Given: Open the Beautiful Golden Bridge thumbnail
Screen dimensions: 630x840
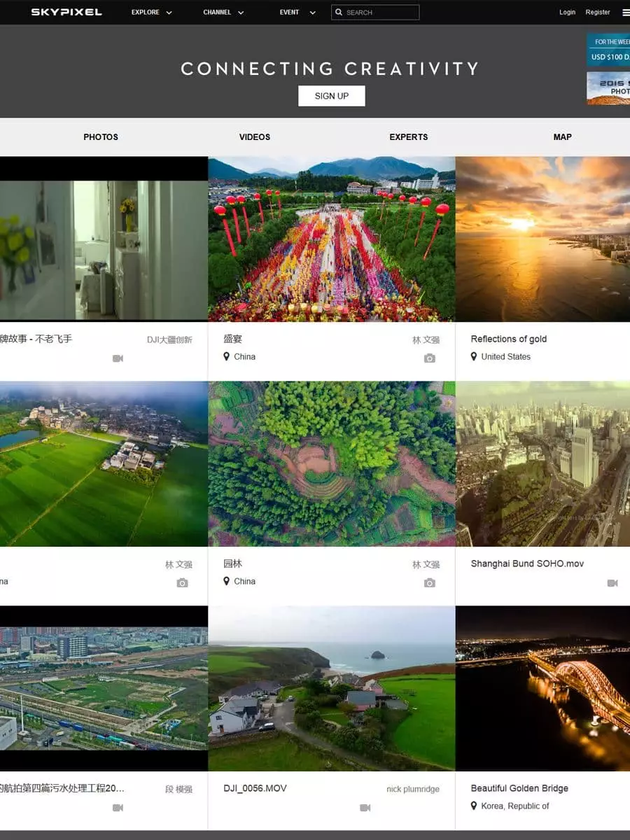Looking at the screenshot, I should tap(542, 688).
